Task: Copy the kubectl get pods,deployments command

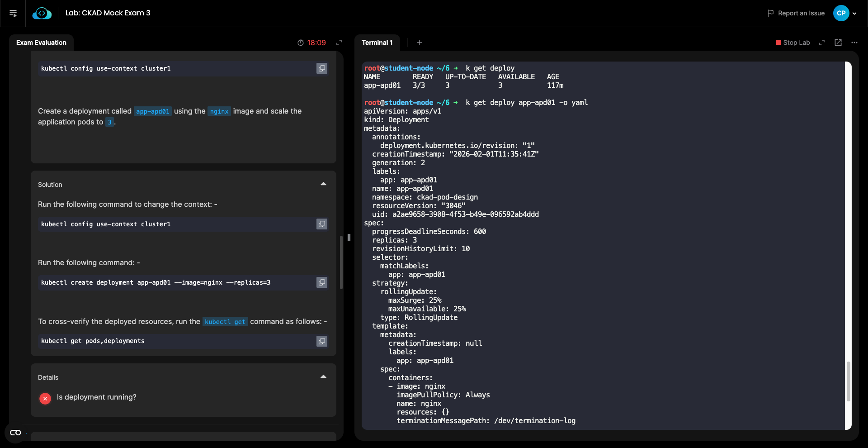Action: point(321,341)
